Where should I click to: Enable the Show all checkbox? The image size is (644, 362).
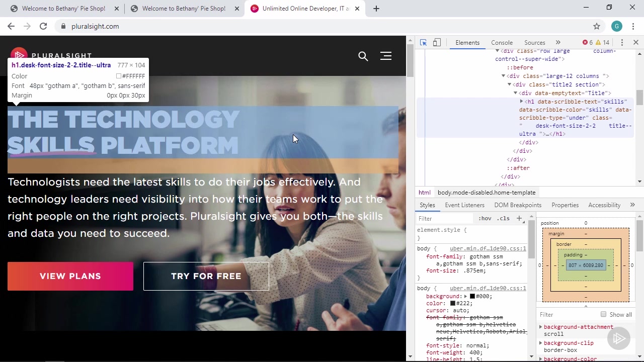tap(603, 314)
